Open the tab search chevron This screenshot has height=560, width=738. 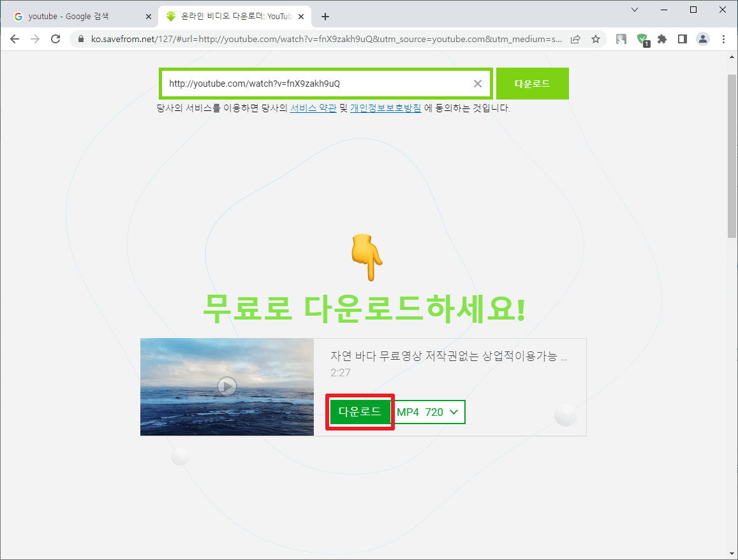(635, 10)
